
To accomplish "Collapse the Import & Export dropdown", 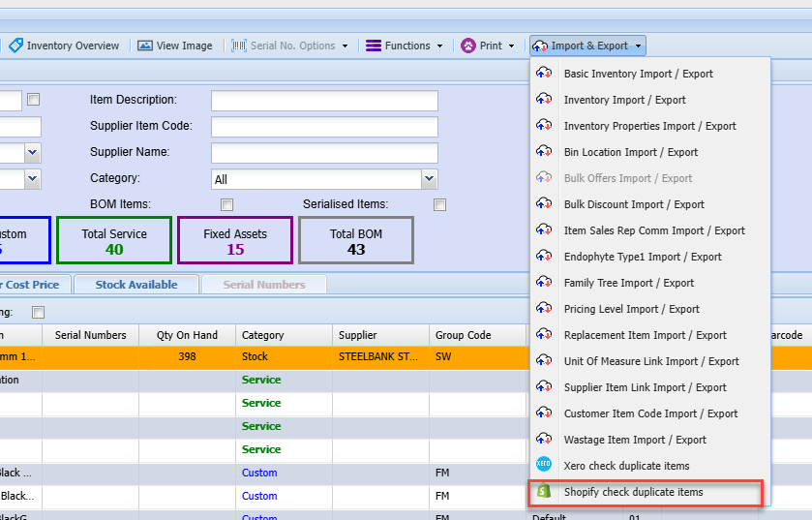I will point(639,46).
